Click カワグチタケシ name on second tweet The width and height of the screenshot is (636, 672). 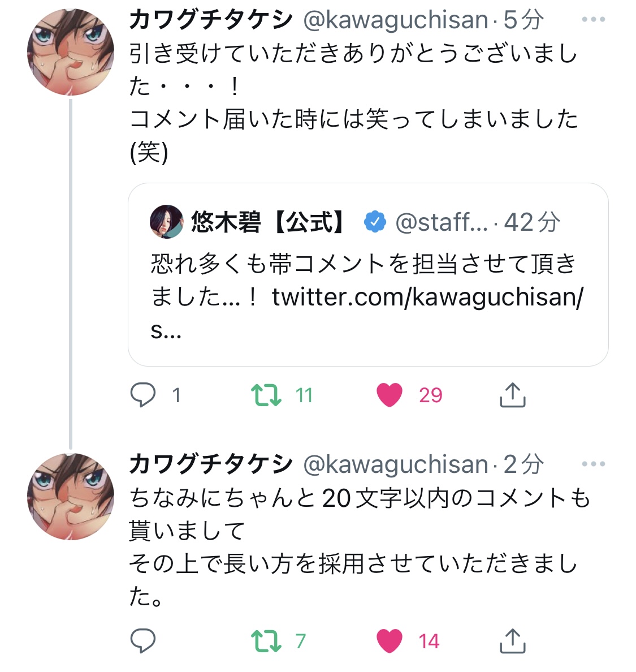coord(210,464)
